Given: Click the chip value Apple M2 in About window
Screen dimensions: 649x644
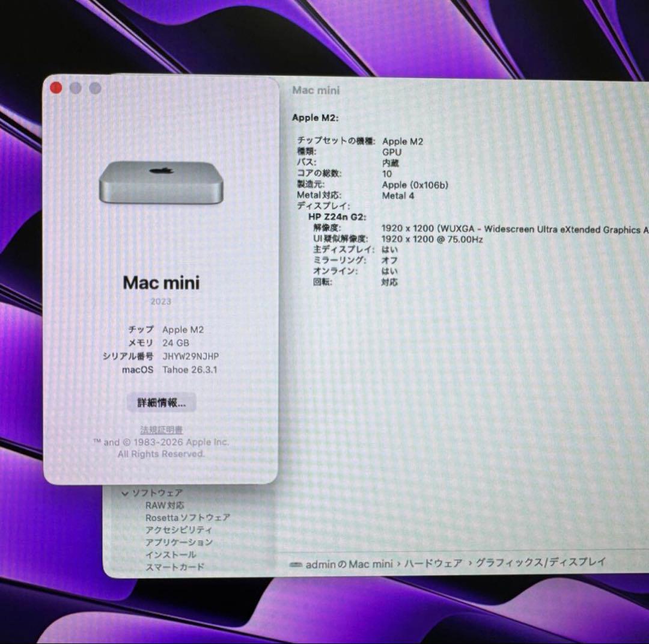Looking at the screenshot, I should [183, 330].
